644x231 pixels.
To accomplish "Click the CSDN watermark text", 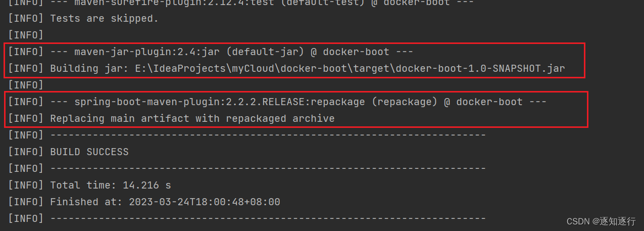I will click(x=601, y=221).
